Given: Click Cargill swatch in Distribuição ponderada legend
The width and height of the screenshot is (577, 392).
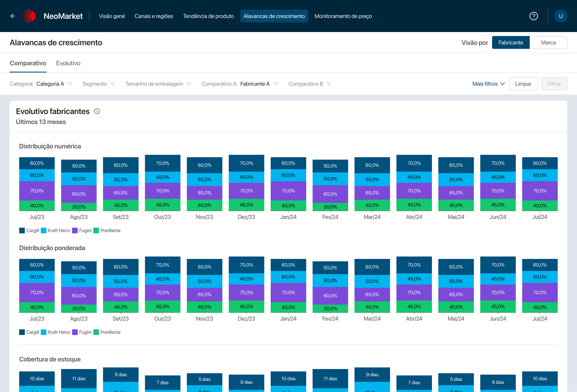Looking at the screenshot, I should pyautogui.click(x=22, y=332).
